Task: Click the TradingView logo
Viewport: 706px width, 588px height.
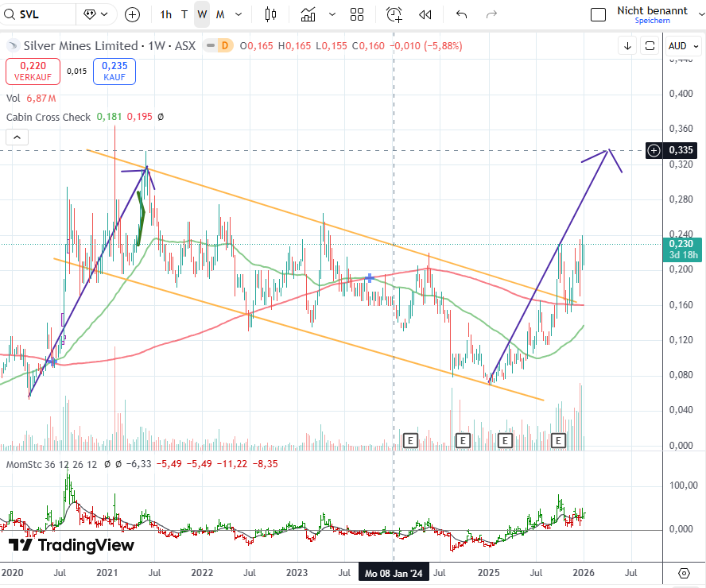Action: [72, 545]
